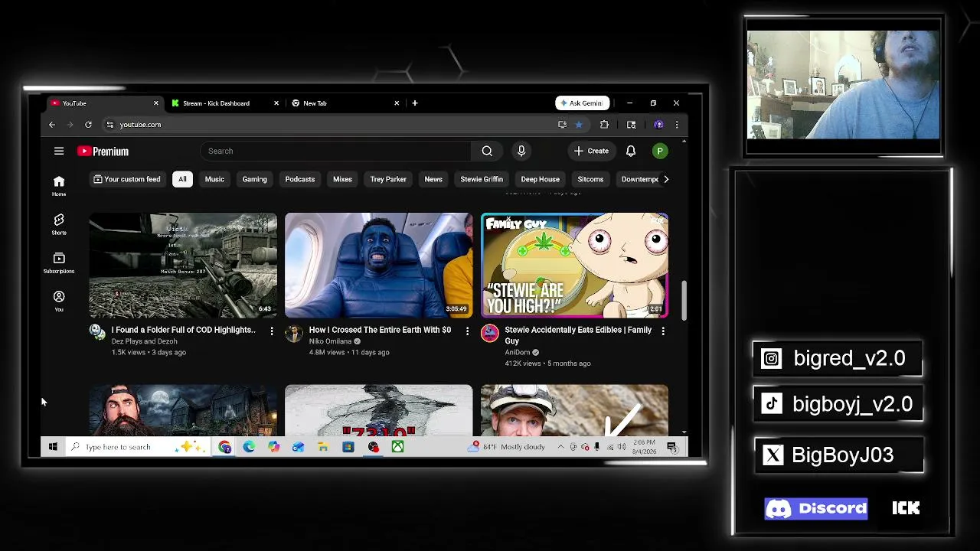Image resolution: width=980 pixels, height=551 pixels.
Task: Click the blue bookmark star icon
Action: [579, 125]
